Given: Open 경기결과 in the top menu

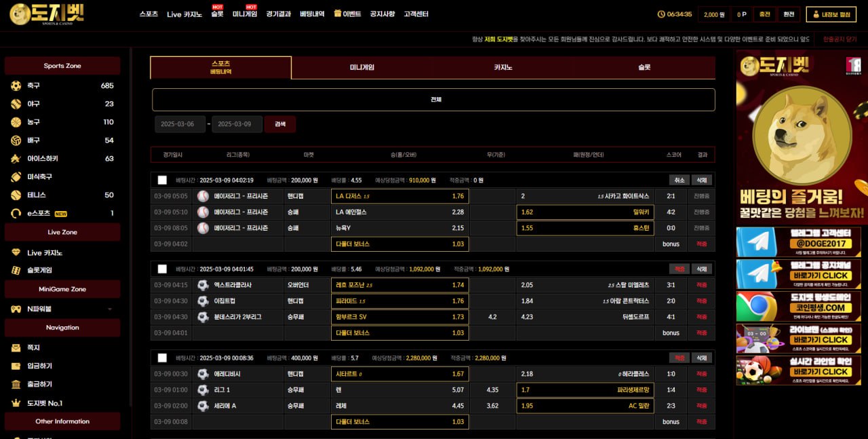Looking at the screenshot, I should (x=279, y=14).
